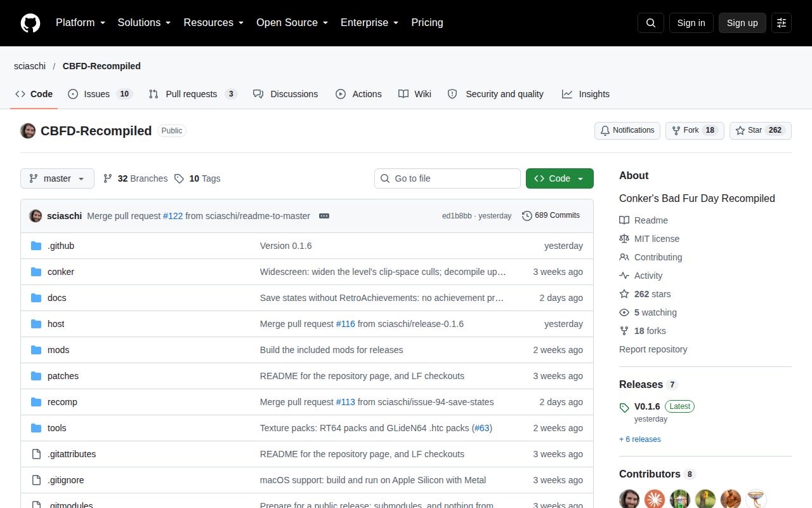812x508 pixels.
Task: Focus the Go to file search field
Action: 447,178
